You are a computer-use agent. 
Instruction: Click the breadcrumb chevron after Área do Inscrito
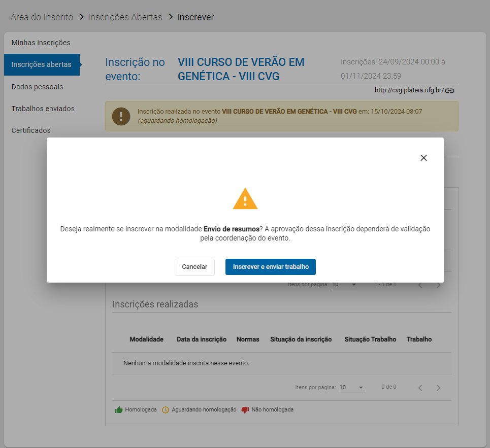[x=82, y=17]
